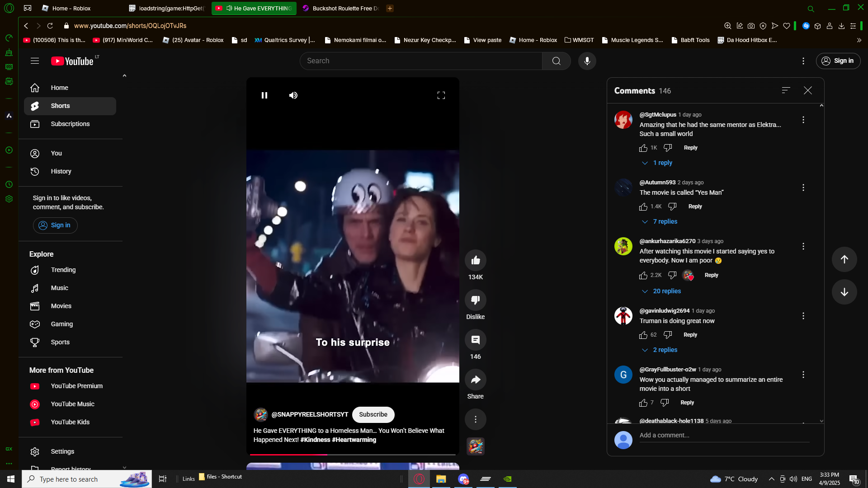Open the 'View paste' bookmark
868x488 pixels.
483,40
